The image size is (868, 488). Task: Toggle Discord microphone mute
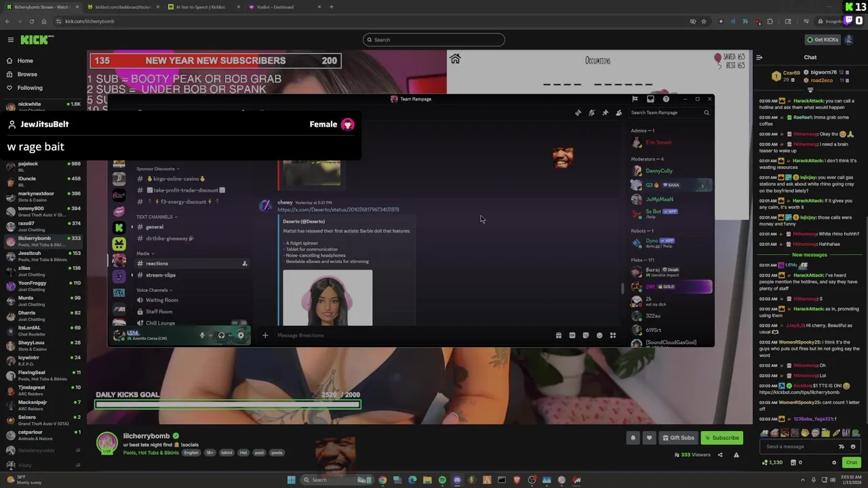click(202, 335)
